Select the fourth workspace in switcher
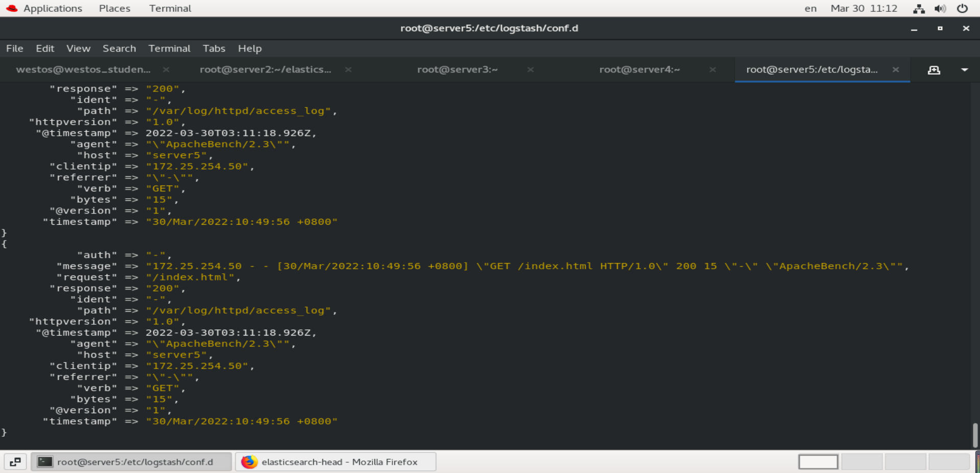 click(949, 462)
